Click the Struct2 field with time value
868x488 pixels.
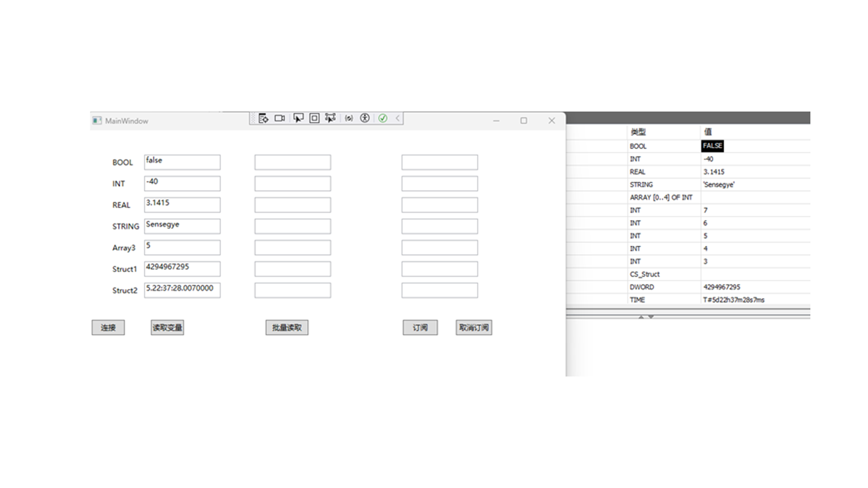click(x=182, y=290)
